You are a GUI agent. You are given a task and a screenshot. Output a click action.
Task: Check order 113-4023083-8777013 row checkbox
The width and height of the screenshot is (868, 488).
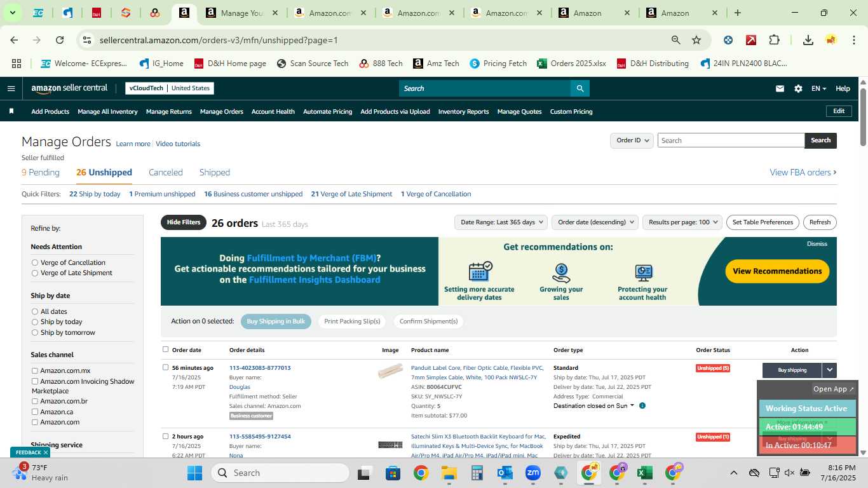pos(166,367)
